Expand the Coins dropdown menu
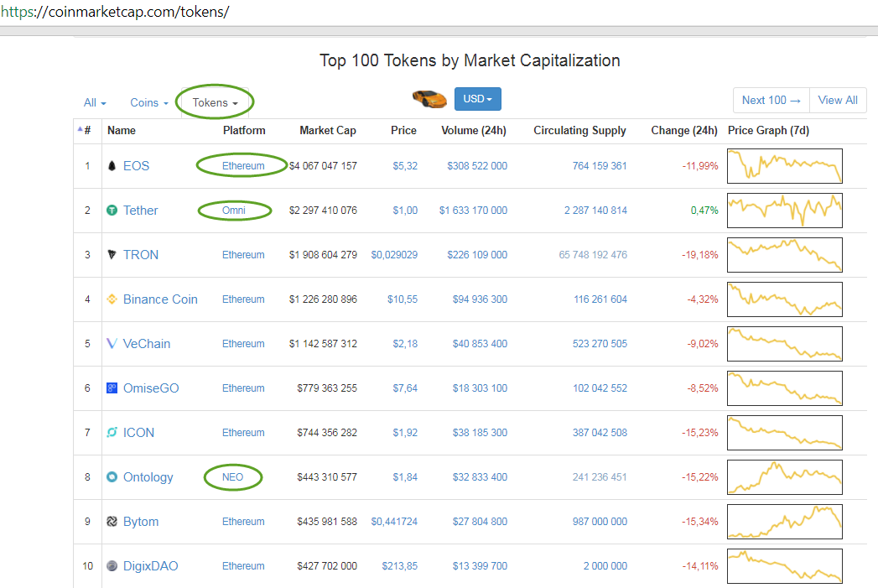 click(148, 102)
